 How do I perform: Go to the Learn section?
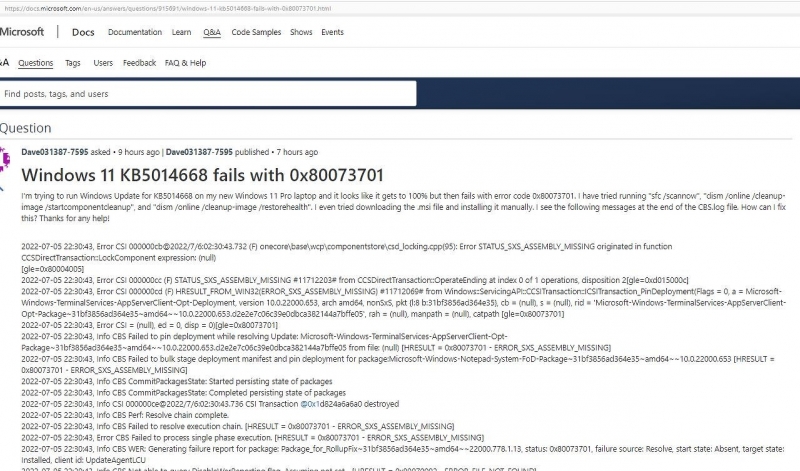[181, 32]
